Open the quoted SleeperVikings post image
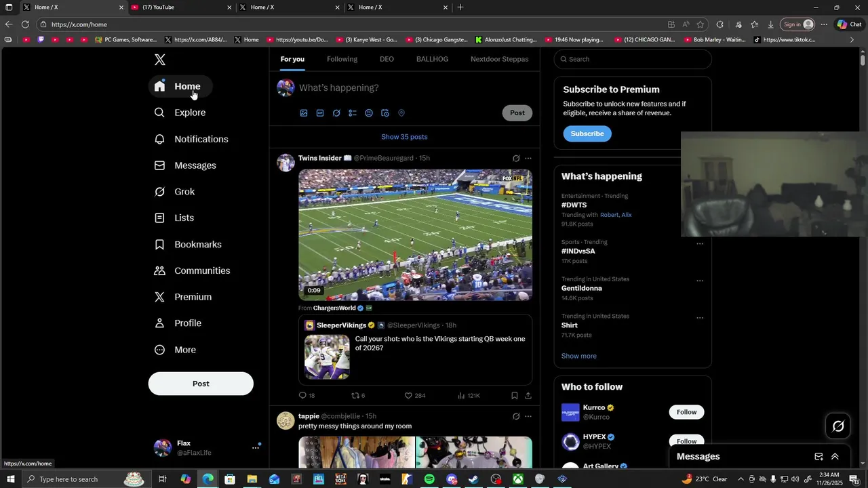The height and width of the screenshot is (488, 868). tap(327, 357)
